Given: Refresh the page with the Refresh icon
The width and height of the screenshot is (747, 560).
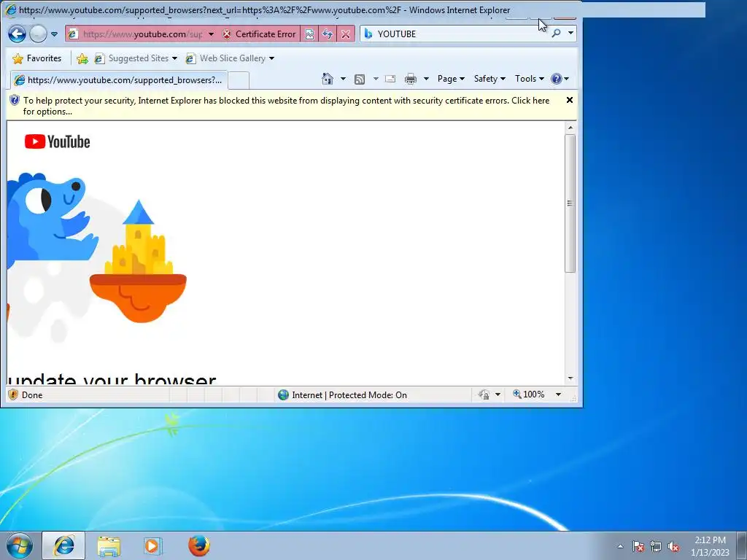Looking at the screenshot, I should 328,34.
